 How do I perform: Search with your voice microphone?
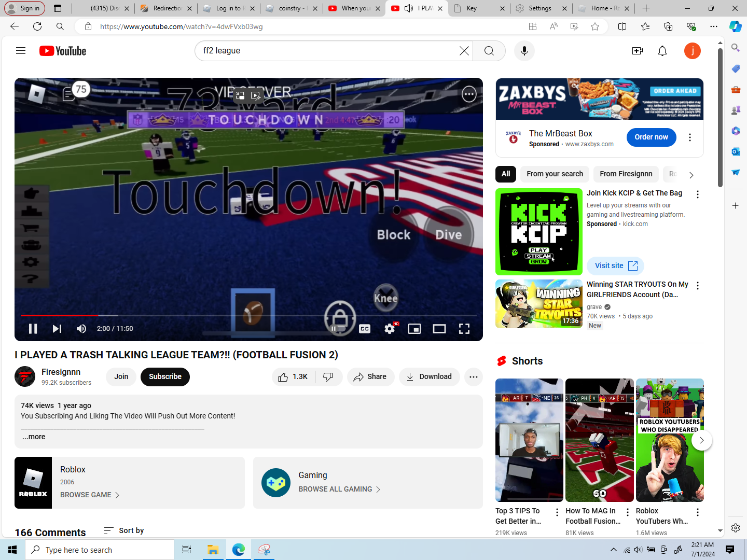[524, 51]
